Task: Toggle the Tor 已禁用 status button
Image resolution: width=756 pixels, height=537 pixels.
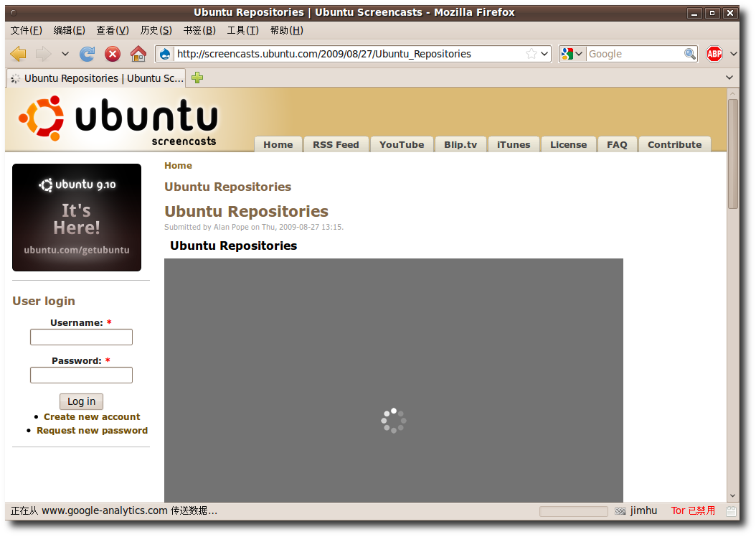Action: [693, 510]
